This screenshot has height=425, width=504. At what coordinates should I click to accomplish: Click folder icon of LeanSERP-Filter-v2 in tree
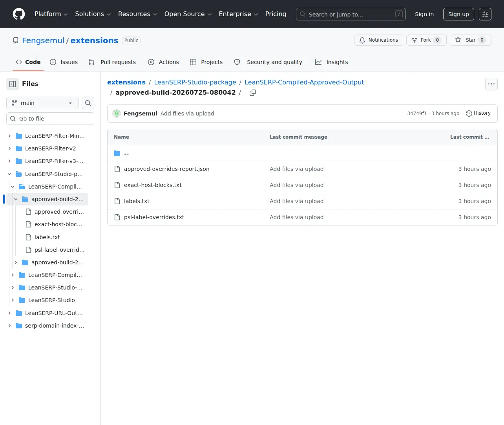click(19, 148)
